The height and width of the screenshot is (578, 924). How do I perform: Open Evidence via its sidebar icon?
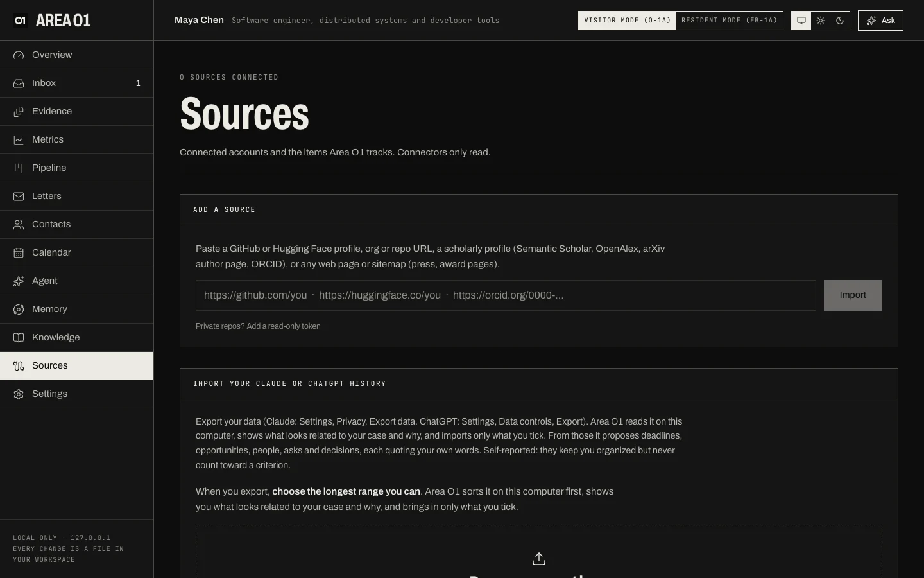click(19, 112)
